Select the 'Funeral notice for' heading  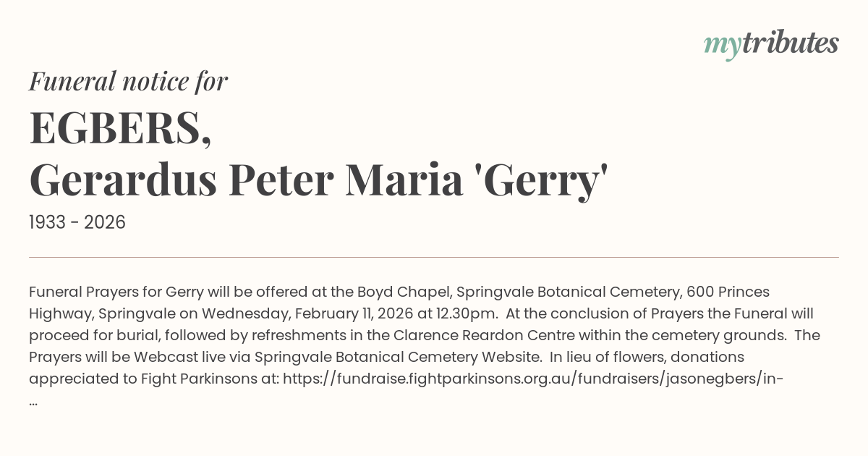tap(128, 81)
